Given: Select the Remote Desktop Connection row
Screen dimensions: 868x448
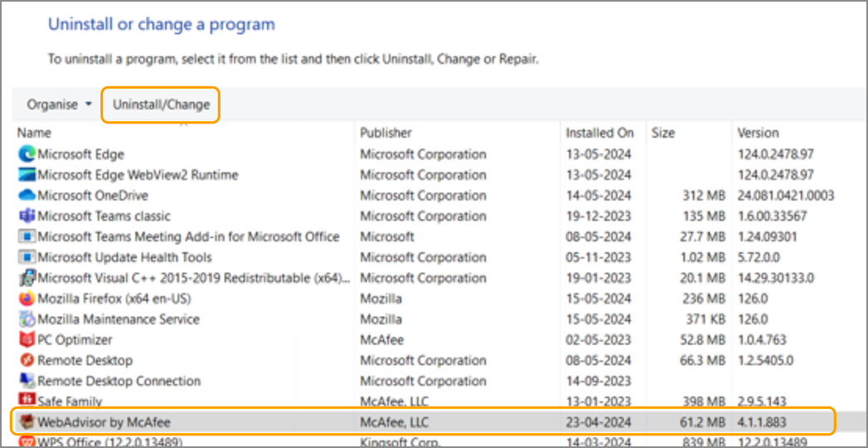Looking at the screenshot, I should coord(119,382).
